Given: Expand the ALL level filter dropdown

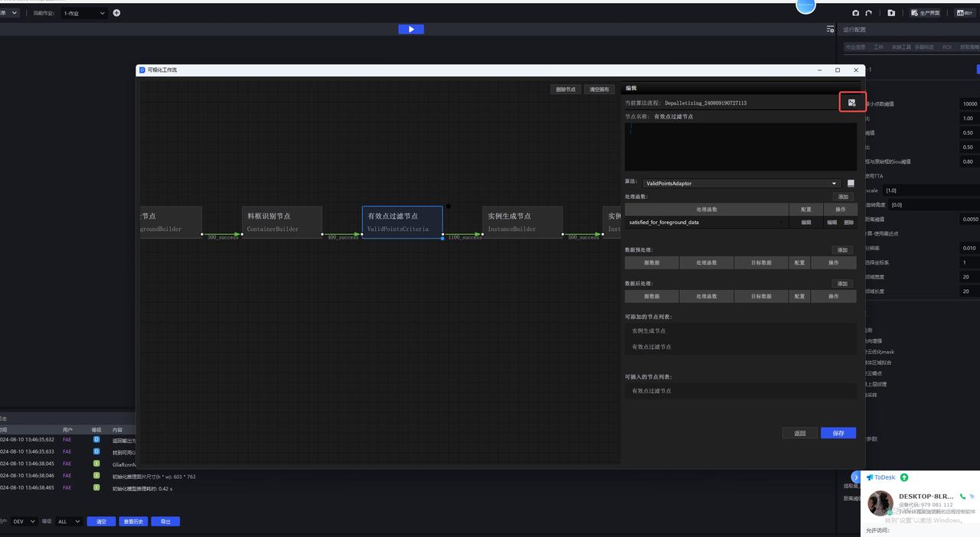Looking at the screenshot, I should [68, 522].
